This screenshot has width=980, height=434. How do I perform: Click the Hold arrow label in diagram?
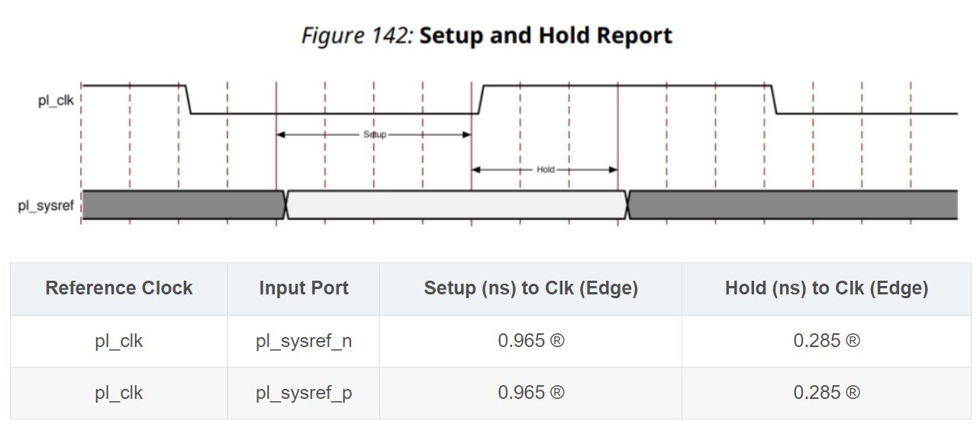pyautogui.click(x=545, y=169)
